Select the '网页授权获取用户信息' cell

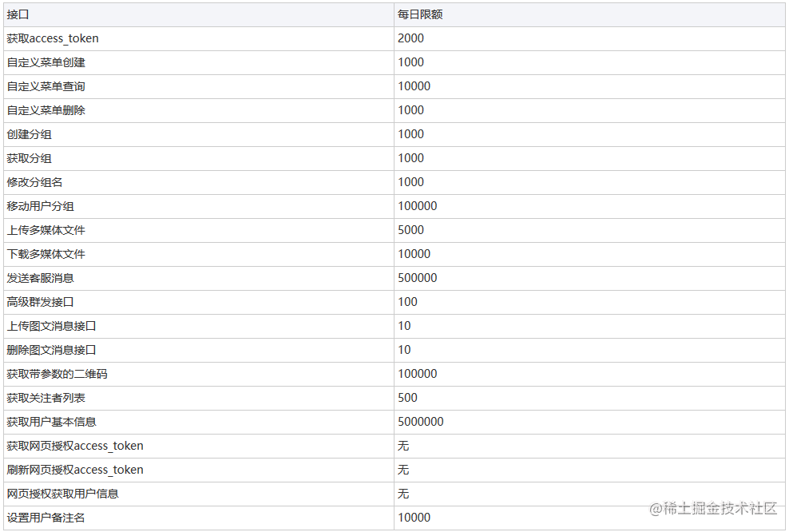[x=199, y=494]
